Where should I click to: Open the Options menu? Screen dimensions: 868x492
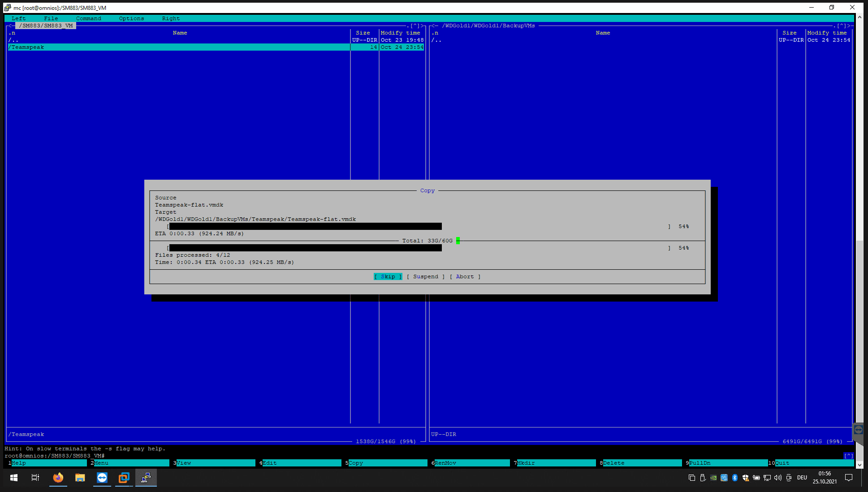pos(132,18)
